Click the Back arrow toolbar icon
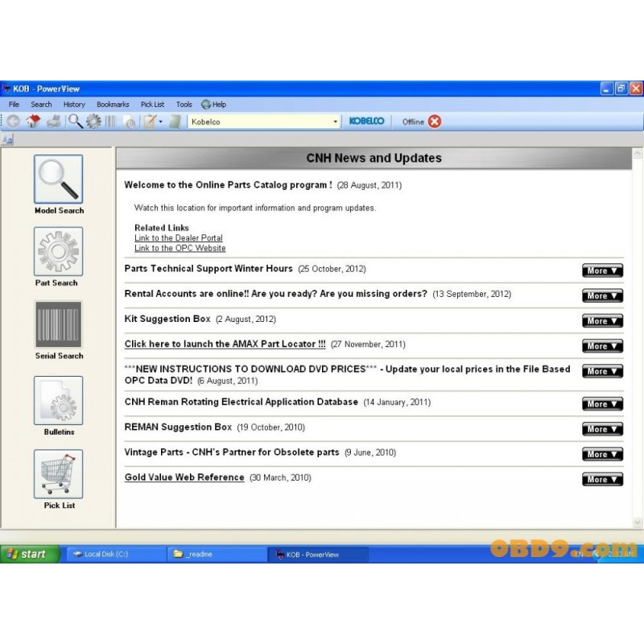Screen dimensions: 644x644 [13, 122]
